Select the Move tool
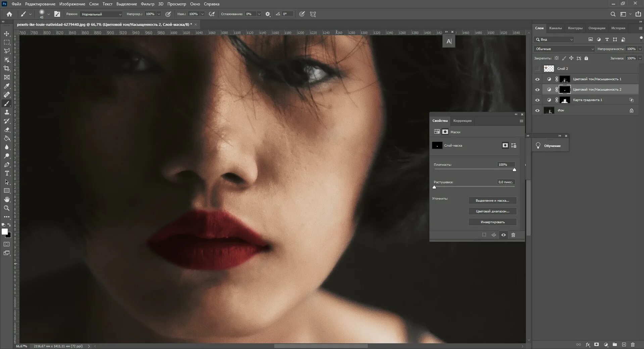The image size is (644, 349). coord(7,34)
